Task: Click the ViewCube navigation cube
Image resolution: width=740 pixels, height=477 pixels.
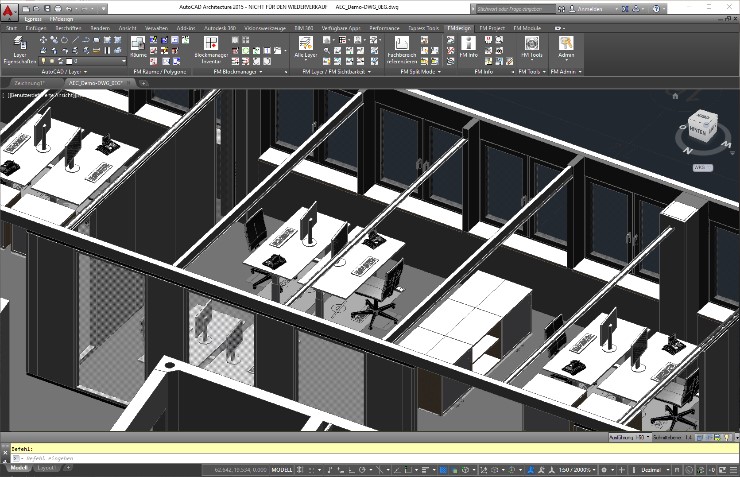Action: (x=697, y=127)
